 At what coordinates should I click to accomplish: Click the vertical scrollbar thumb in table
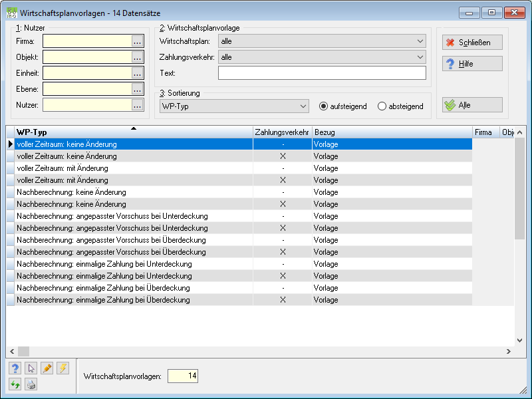pos(519,189)
